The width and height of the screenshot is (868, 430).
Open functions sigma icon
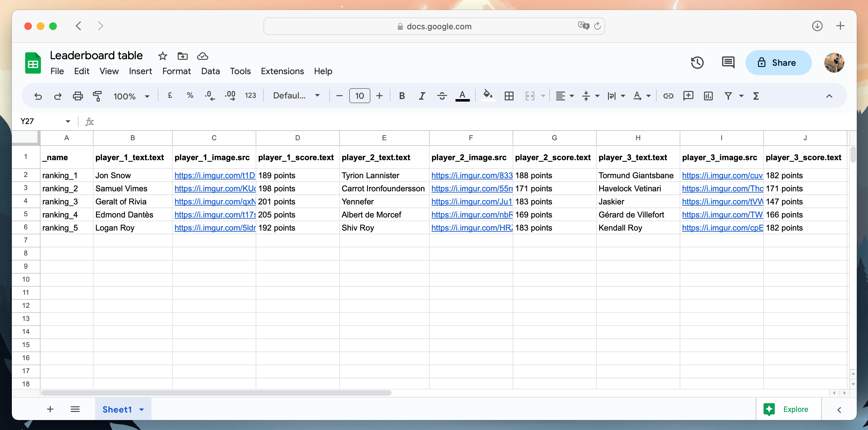tap(756, 96)
